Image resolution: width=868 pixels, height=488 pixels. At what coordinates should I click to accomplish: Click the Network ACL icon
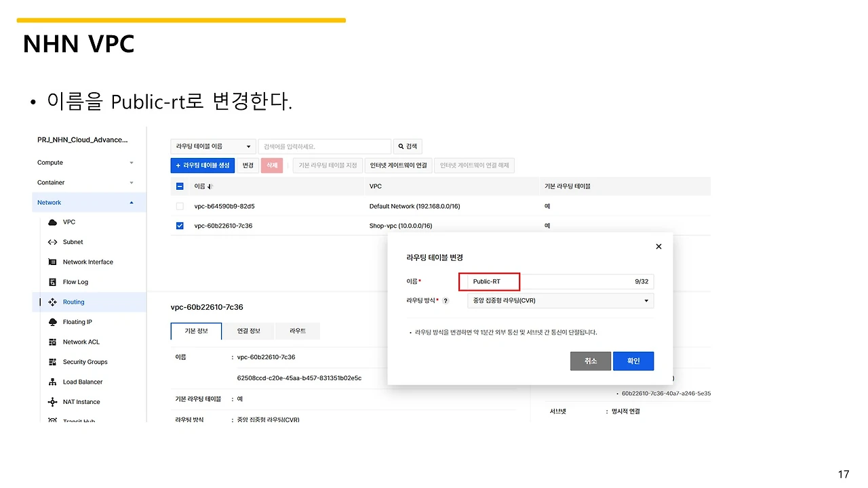(x=52, y=342)
